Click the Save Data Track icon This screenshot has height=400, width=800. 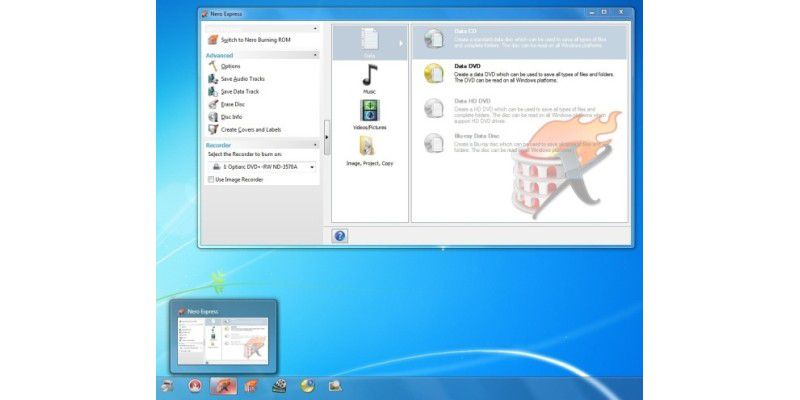point(213,91)
